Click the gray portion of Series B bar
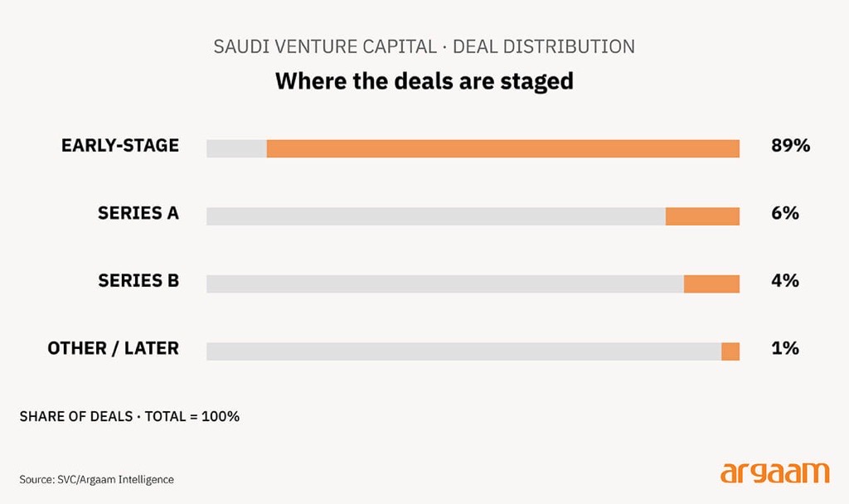849x504 pixels. pos(444,283)
